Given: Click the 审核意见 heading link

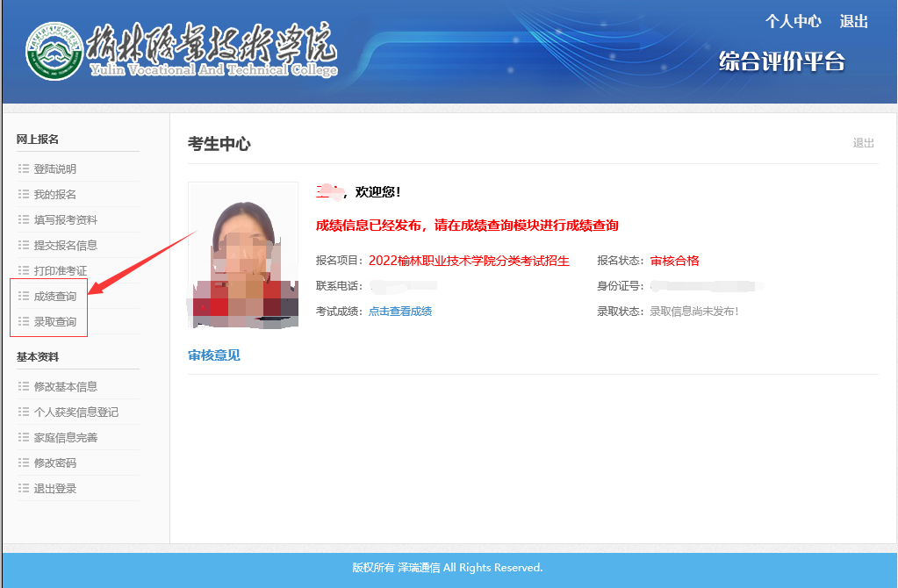Looking at the screenshot, I should [x=213, y=355].
